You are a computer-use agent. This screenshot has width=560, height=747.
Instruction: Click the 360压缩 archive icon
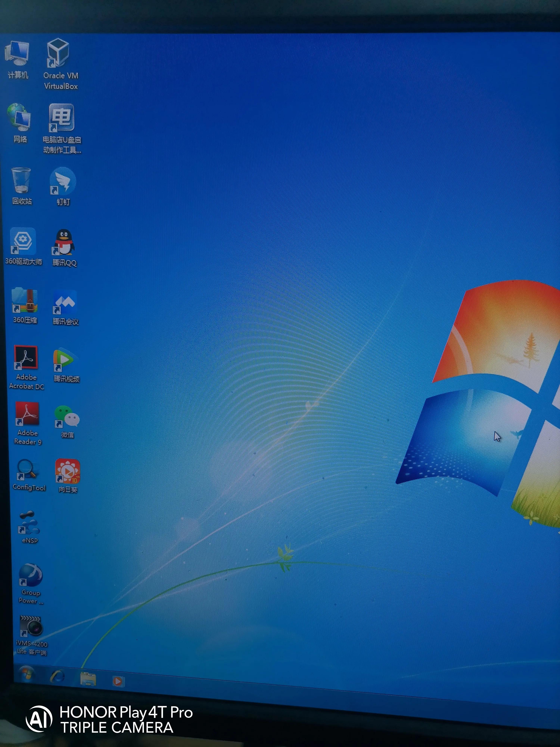[x=25, y=300]
